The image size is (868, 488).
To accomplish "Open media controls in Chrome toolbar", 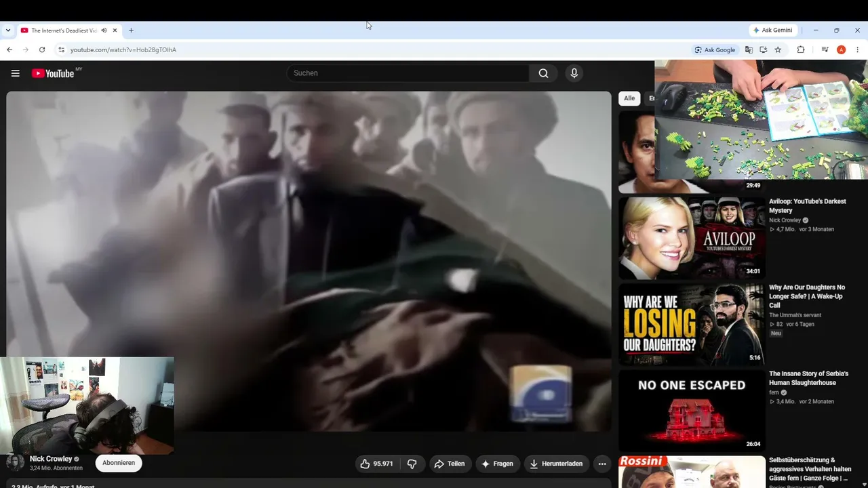I will (x=825, y=49).
